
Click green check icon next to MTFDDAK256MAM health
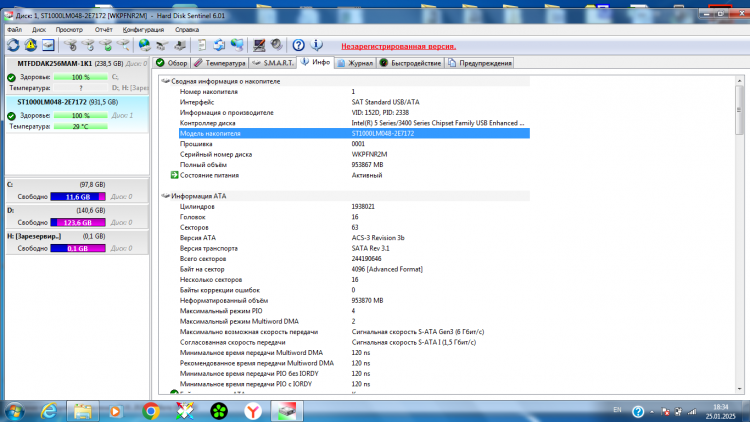[x=11, y=78]
